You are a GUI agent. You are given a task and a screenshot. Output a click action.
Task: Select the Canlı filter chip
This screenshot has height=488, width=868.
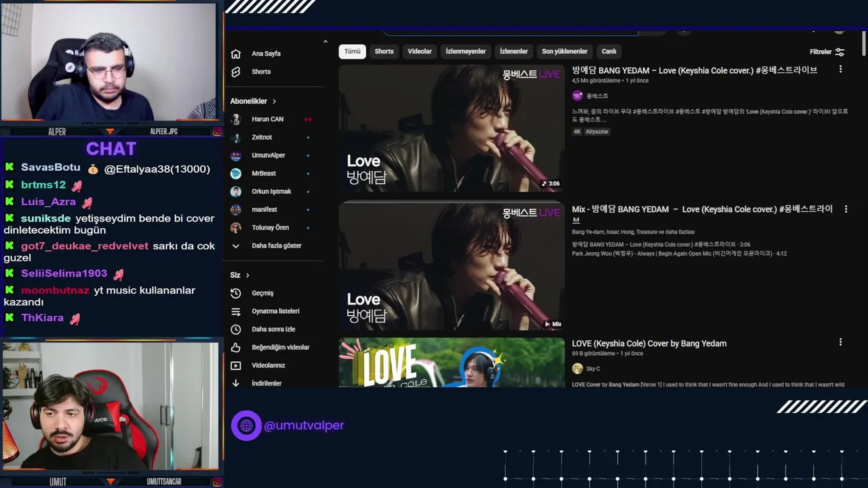click(609, 52)
